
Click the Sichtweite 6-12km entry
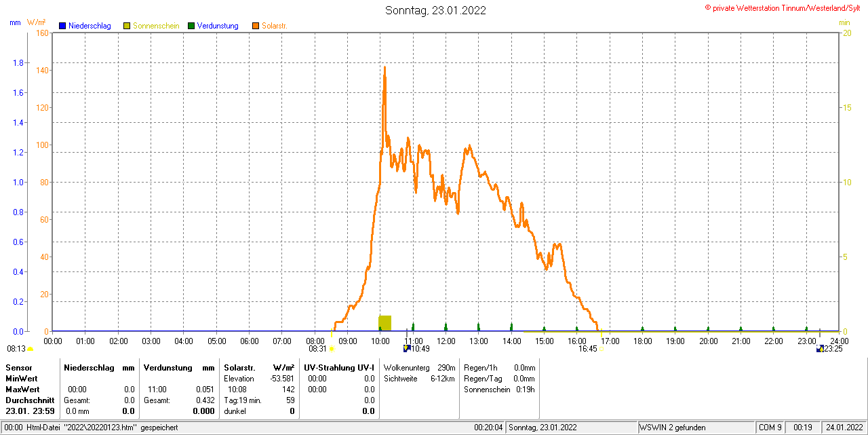tap(419, 379)
